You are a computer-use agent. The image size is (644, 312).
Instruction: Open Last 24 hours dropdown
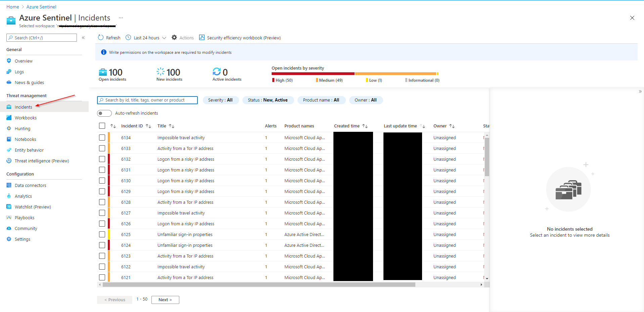pos(146,38)
